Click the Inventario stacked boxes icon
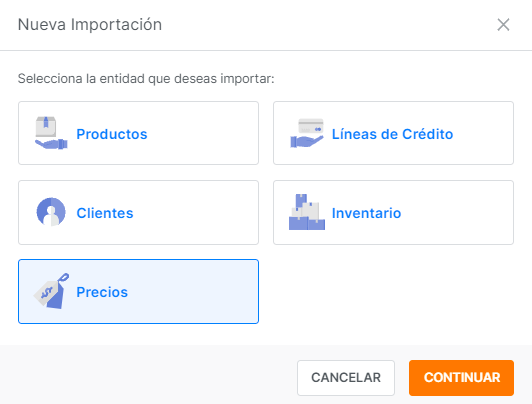The width and height of the screenshot is (532, 404). [307, 212]
